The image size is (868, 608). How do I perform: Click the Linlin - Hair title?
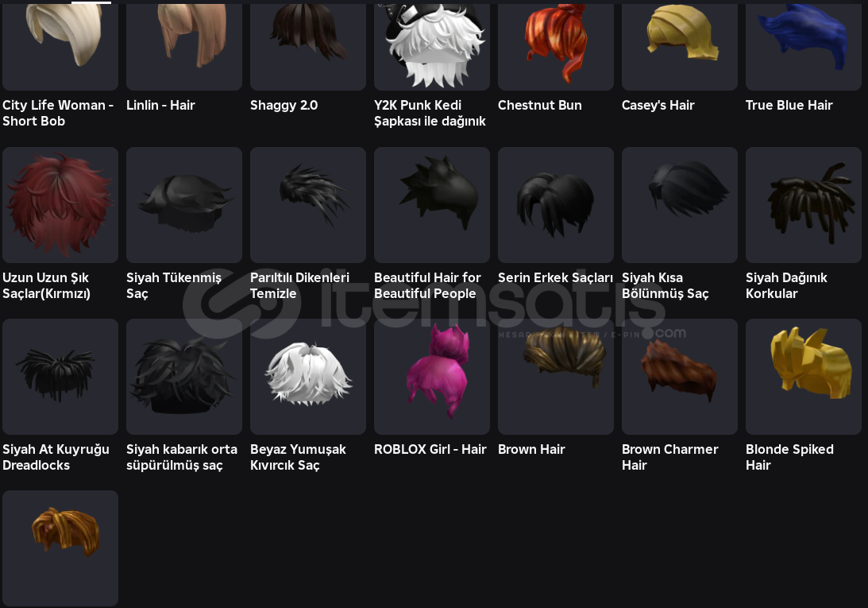pos(160,105)
